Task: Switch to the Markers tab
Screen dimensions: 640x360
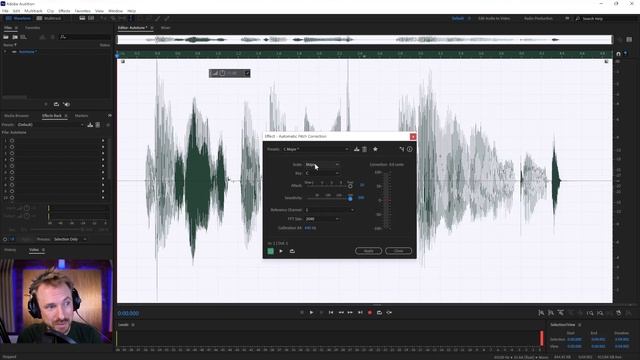Action: click(81, 116)
